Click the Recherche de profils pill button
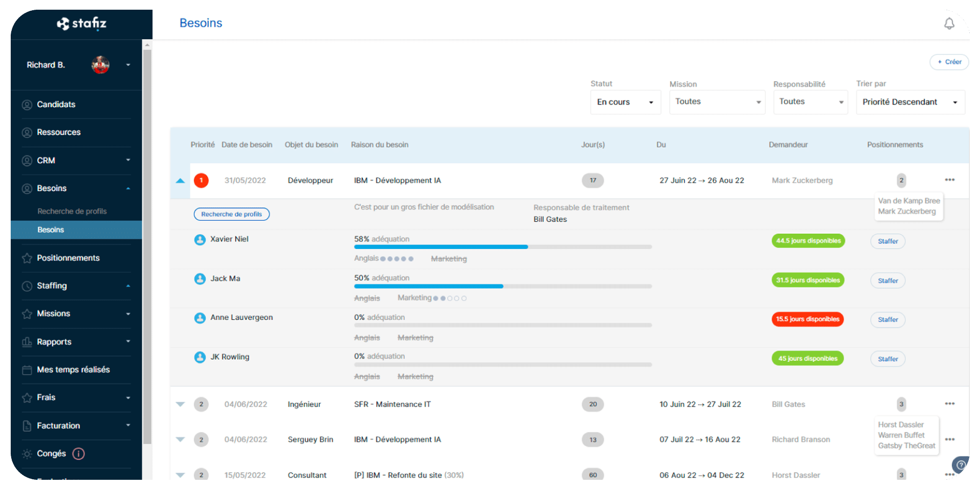Viewport: 980px width, 490px height. [232, 214]
